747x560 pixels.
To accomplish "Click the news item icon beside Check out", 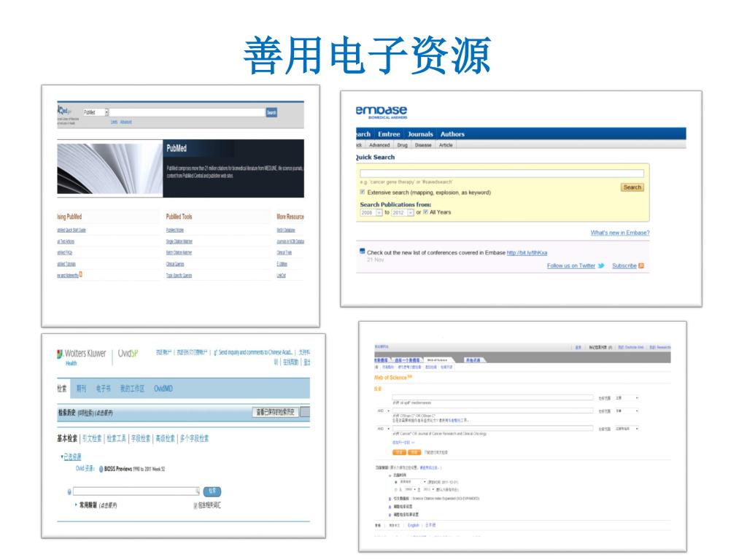I will pyautogui.click(x=362, y=252).
